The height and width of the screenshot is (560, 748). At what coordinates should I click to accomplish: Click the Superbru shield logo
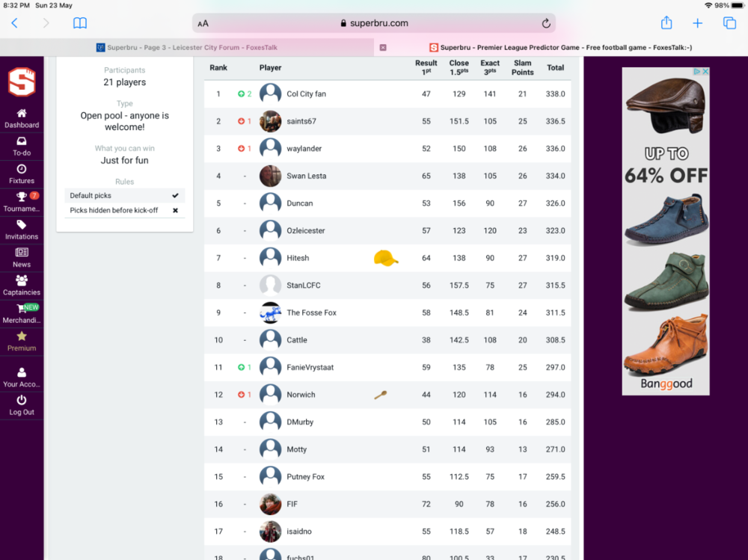22,81
